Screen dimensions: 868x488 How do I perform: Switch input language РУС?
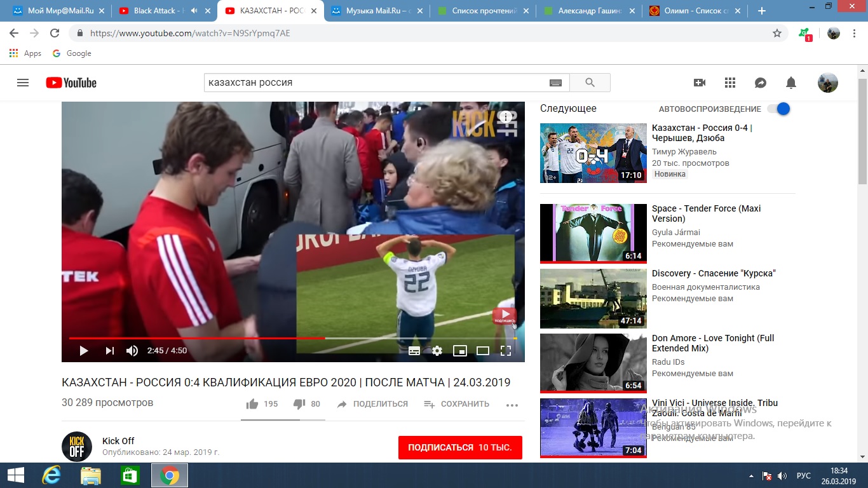[804, 475]
